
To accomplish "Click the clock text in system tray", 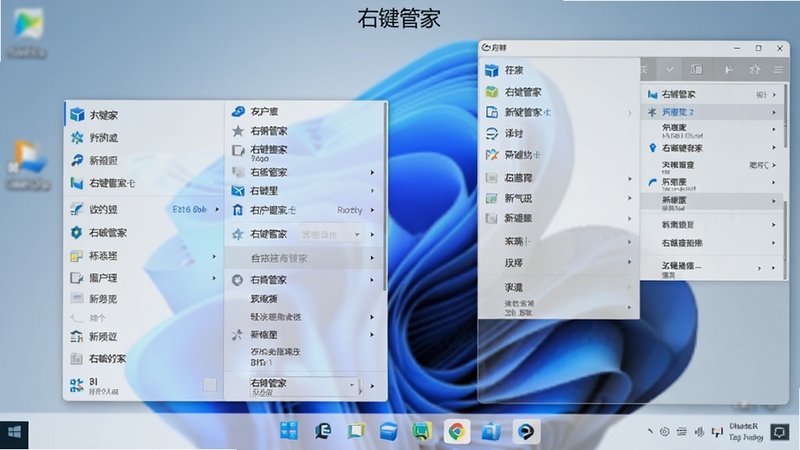I will point(746,432).
